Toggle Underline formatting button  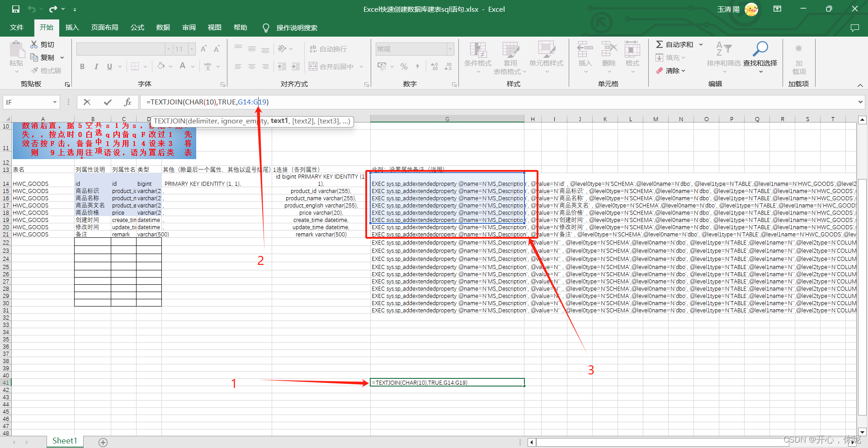point(109,66)
